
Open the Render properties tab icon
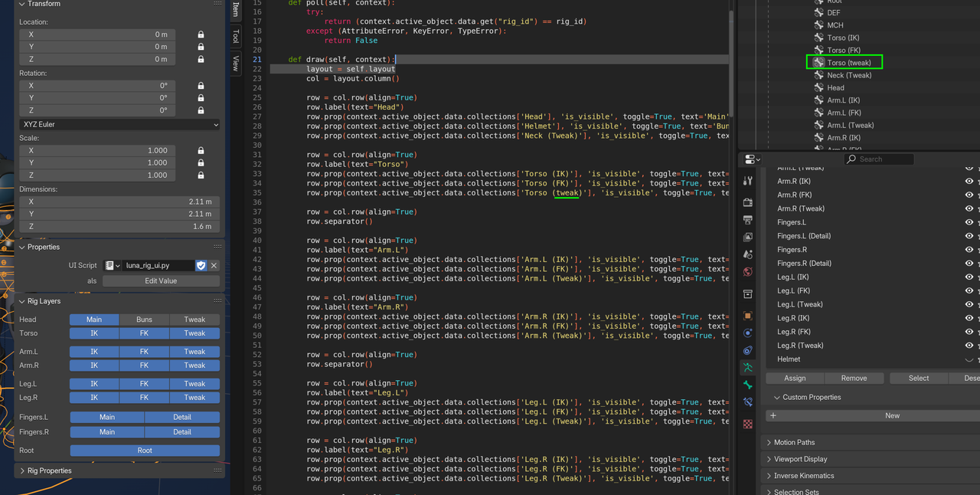coord(747,202)
